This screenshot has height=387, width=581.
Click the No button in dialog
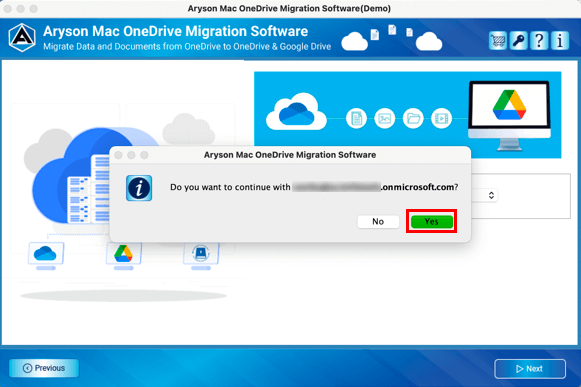378,221
